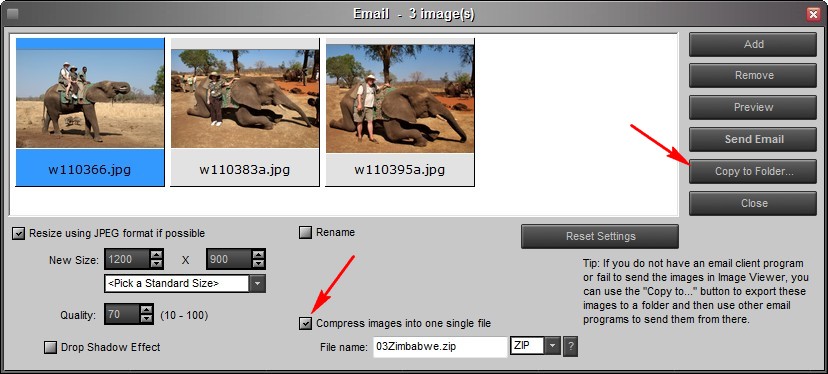Select the w110383a.jpg thumbnail
Screen dimensions: 828x374
(x=245, y=112)
